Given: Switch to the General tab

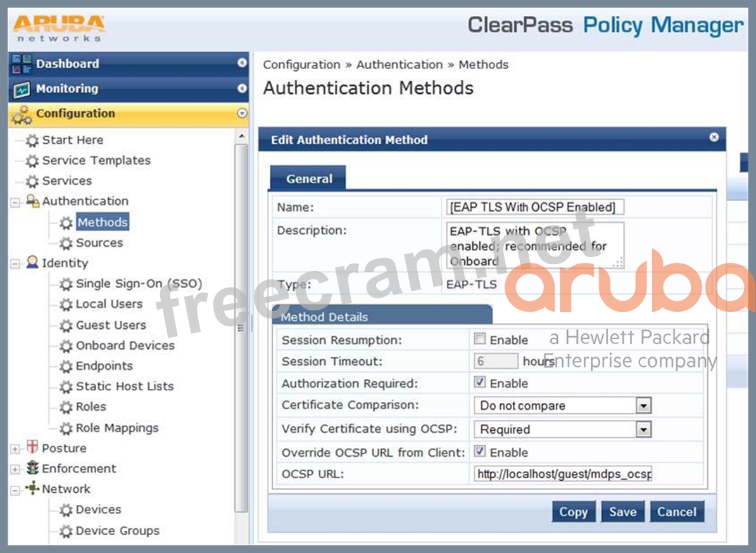Looking at the screenshot, I should click(x=308, y=179).
